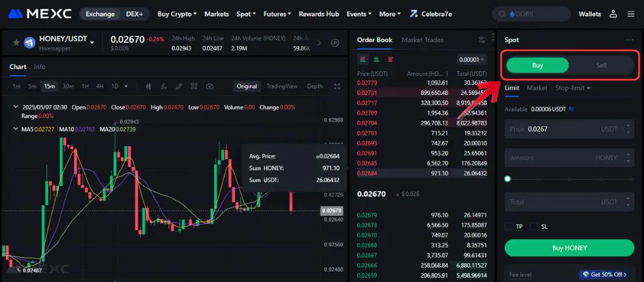Select the Buy side toggle

pyautogui.click(x=537, y=66)
